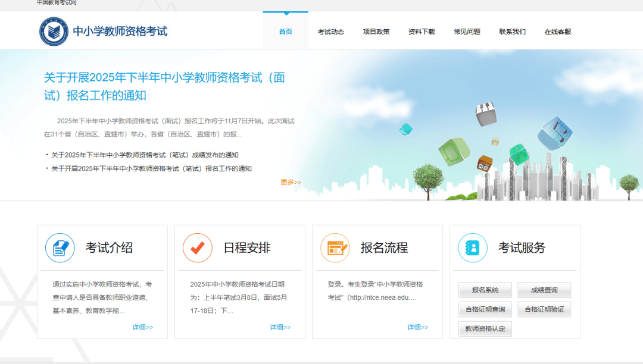View 详细>> under 日程安排
This screenshot has width=643, height=364.
click(x=280, y=327)
